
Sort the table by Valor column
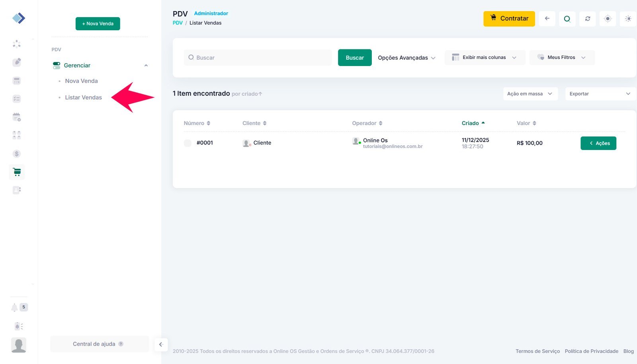(526, 123)
